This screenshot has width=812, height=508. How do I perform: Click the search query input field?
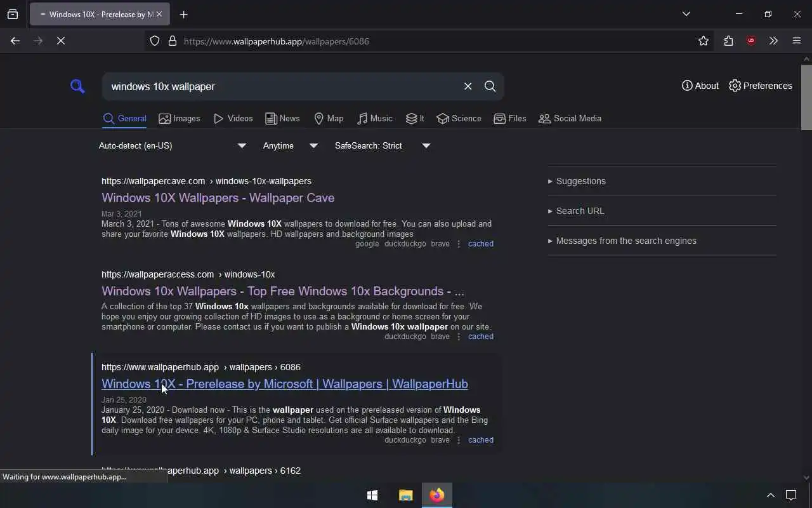(279, 86)
